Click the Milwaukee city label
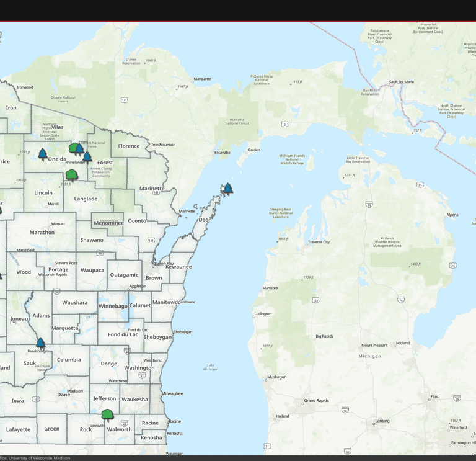This screenshot has width=476, height=461. coord(172,393)
